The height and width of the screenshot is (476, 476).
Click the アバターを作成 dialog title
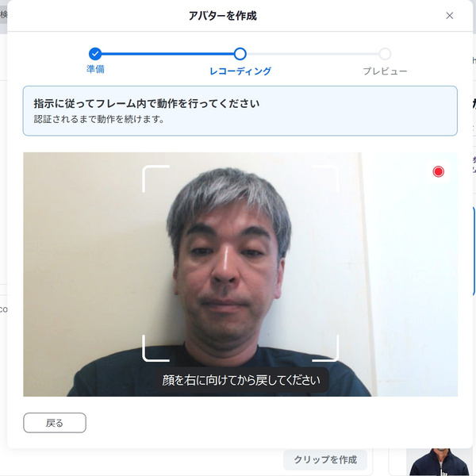[x=223, y=16]
